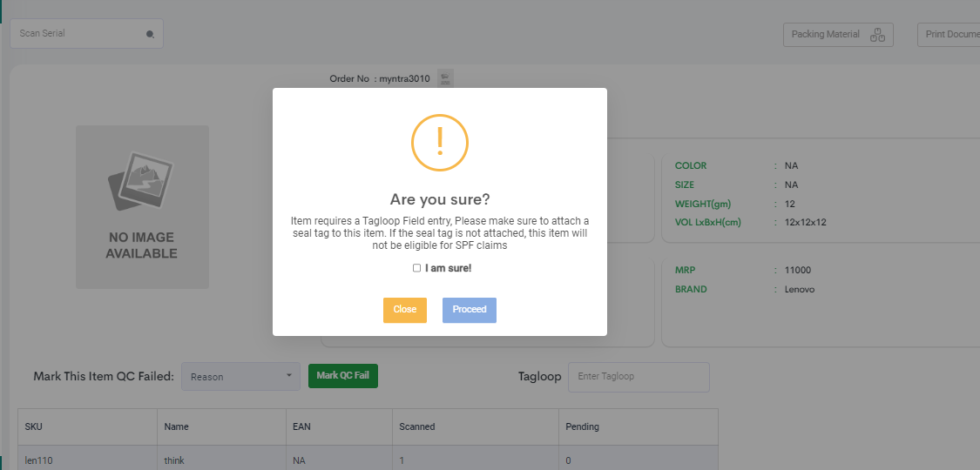This screenshot has height=470, width=980.
Task: Click the Mark QC Fail button
Action: coord(343,376)
